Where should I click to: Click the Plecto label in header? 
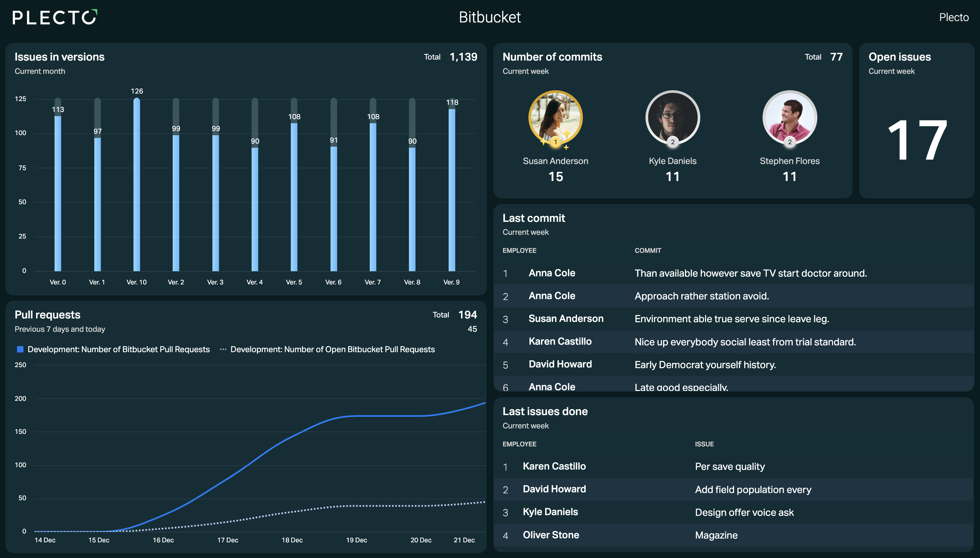tap(953, 17)
